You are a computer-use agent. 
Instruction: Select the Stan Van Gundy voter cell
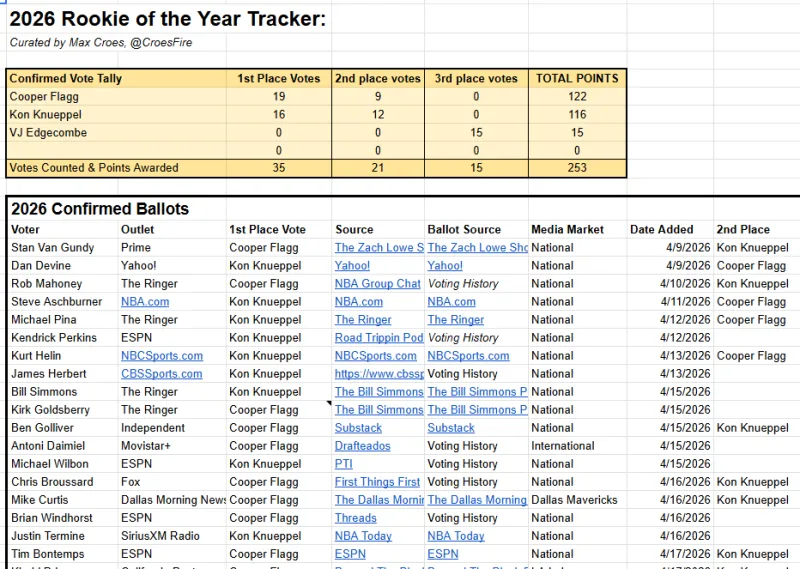[53, 248]
